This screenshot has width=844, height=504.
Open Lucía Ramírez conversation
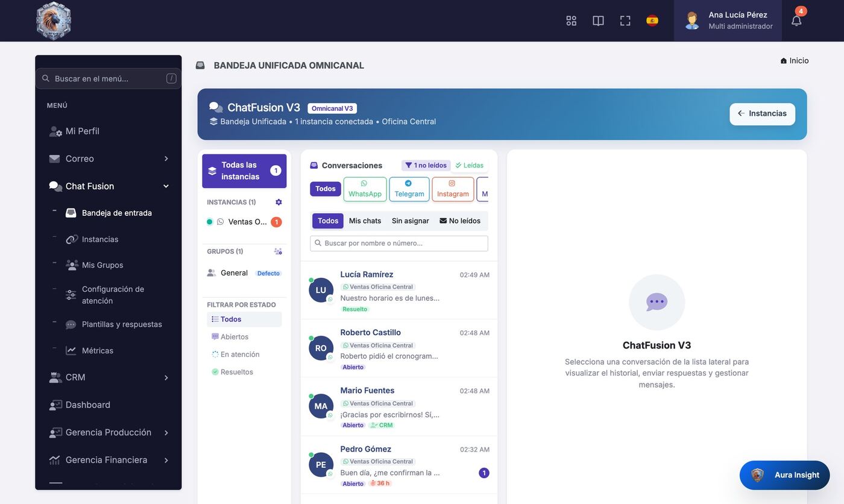pyautogui.click(x=399, y=291)
